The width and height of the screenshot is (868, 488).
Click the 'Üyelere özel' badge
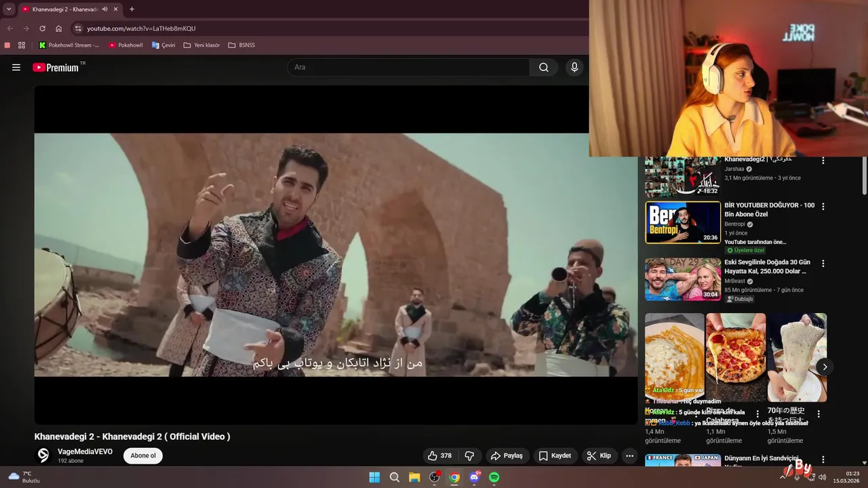pos(745,250)
